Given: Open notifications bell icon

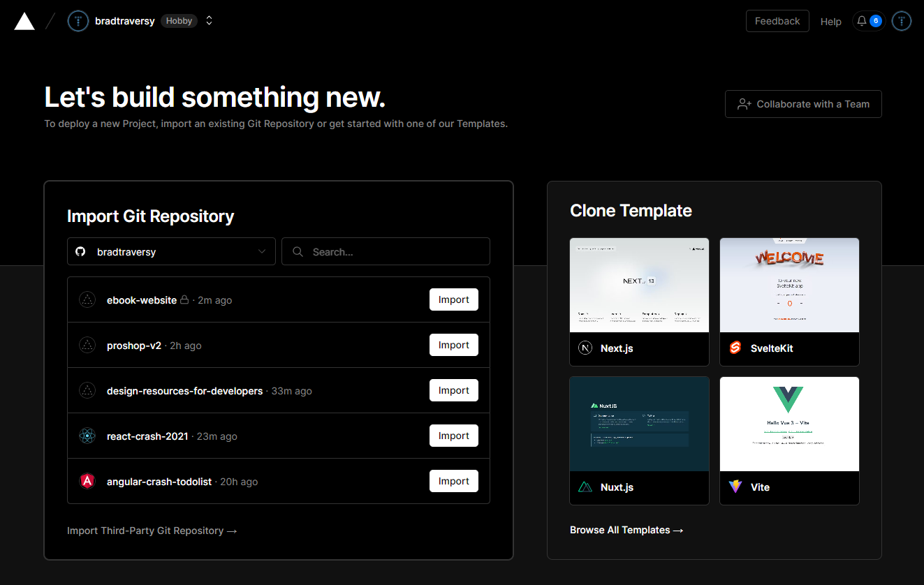Looking at the screenshot, I should pyautogui.click(x=862, y=21).
